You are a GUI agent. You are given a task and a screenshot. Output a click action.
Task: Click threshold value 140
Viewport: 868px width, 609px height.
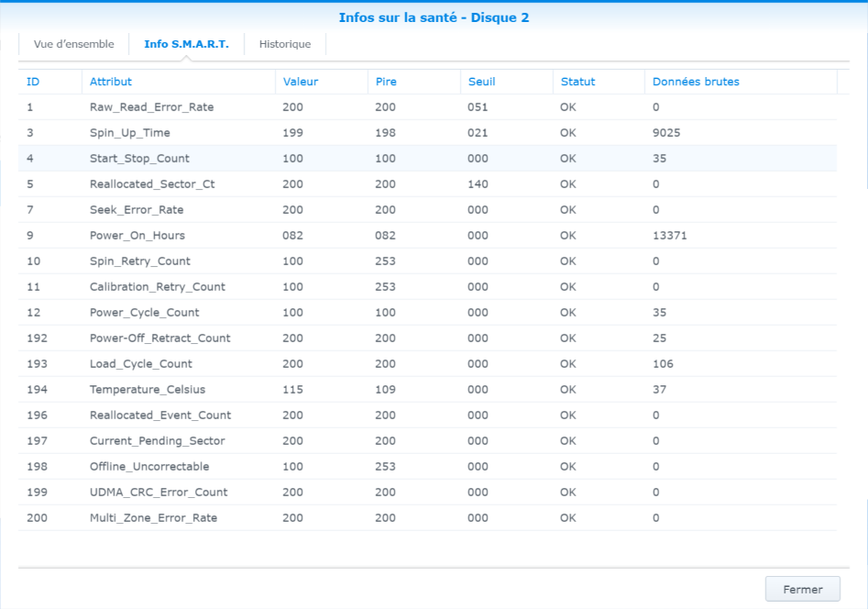point(478,184)
